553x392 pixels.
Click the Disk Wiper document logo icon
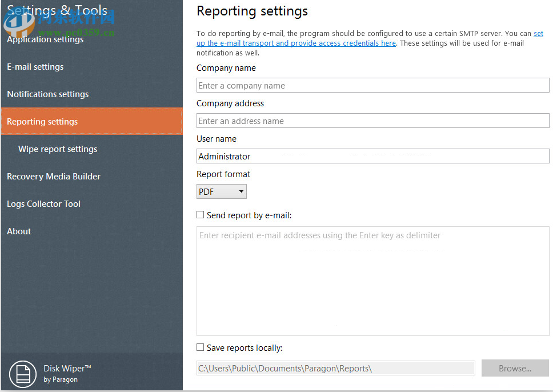(x=23, y=374)
